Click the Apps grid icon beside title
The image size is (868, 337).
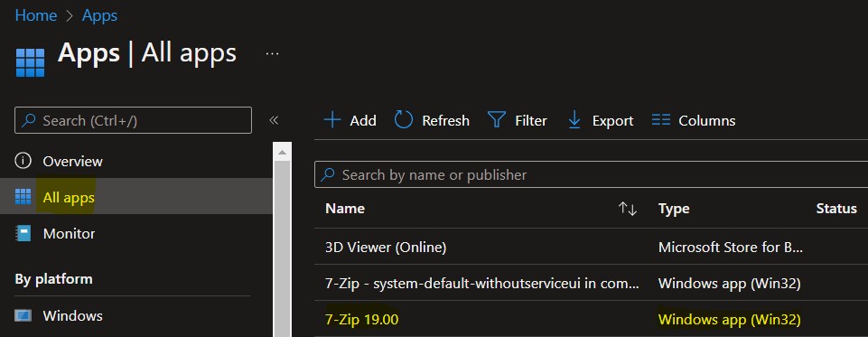30,62
